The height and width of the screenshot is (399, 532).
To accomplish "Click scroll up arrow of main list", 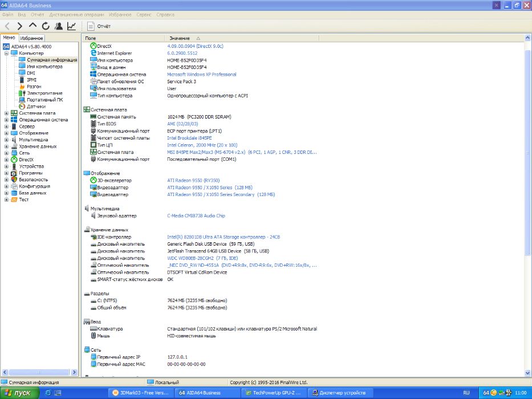I will point(527,38).
